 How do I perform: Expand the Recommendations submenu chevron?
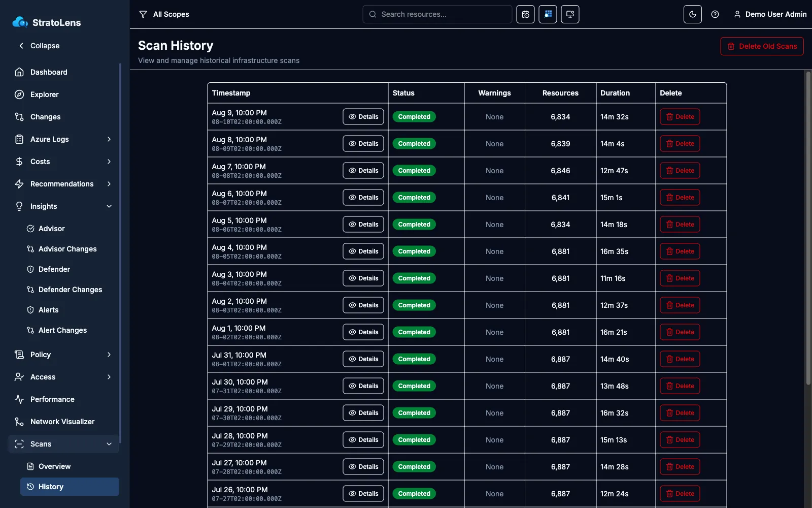(109, 184)
